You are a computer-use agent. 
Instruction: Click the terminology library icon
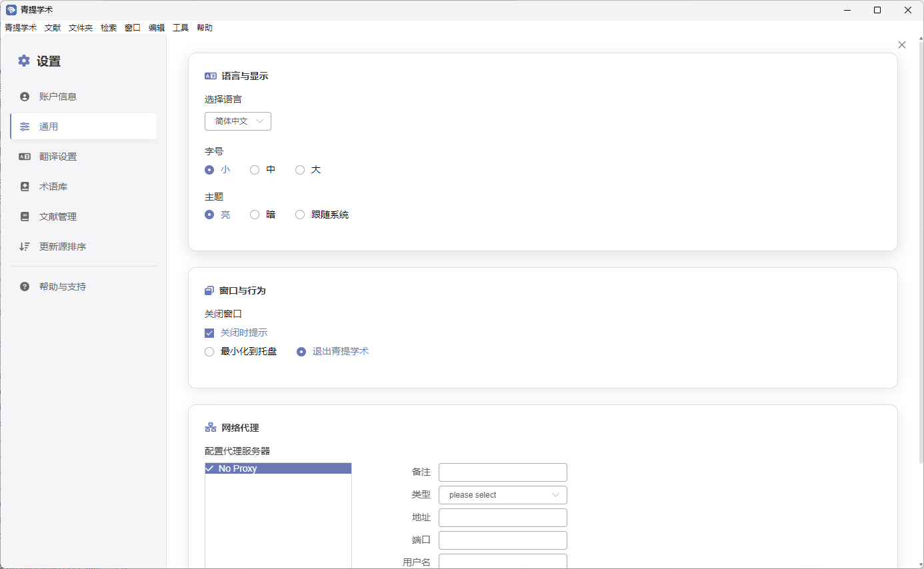[x=25, y=187]
